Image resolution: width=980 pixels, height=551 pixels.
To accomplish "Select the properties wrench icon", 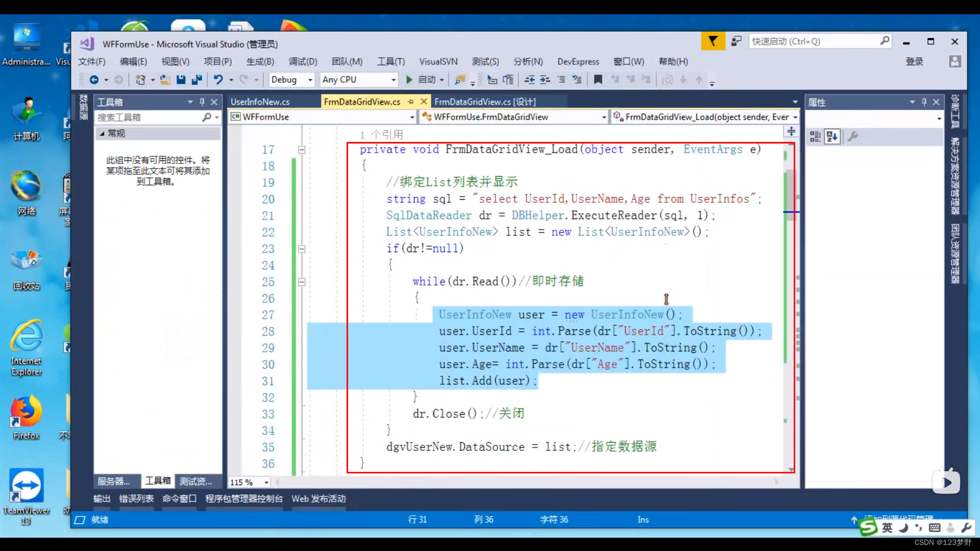I will [x=853, y=136].
